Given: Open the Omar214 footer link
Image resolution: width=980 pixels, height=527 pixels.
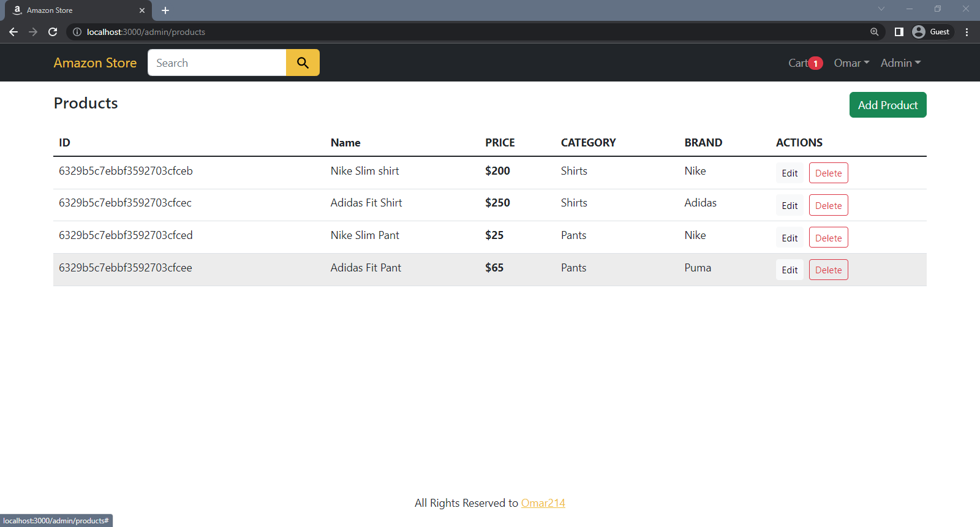Looking at the screenshot, I should [x=543, y=503].
